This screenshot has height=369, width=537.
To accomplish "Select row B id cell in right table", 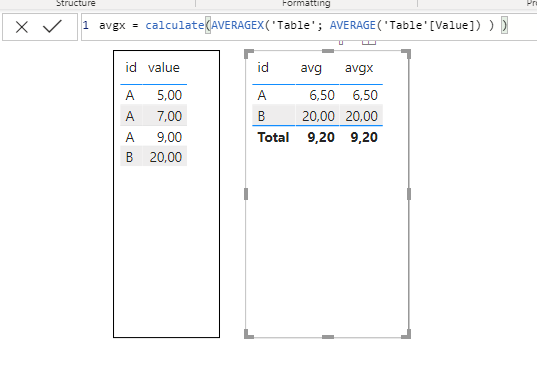I will [x=261, y=116].
